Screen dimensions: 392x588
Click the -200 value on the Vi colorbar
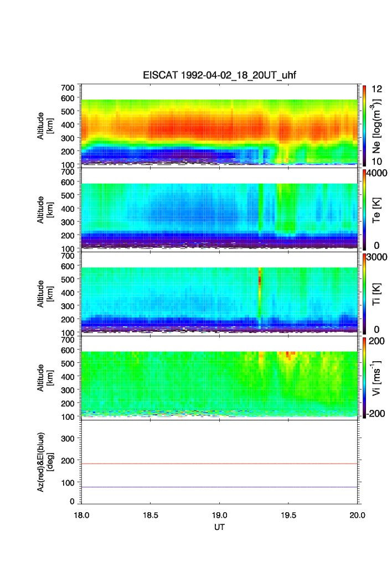tap(375, 414)
